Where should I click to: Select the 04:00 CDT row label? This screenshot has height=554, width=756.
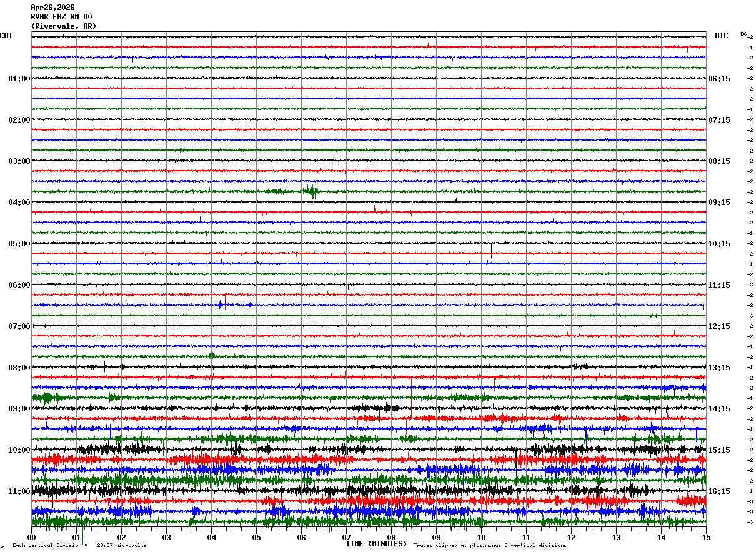click(x=19, y=203)
